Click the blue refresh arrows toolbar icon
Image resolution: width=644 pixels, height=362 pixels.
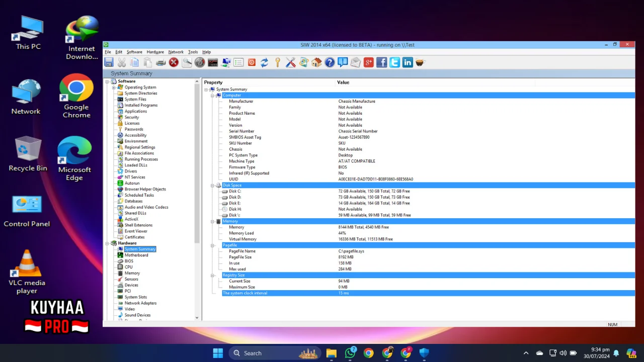click(265, 62)
